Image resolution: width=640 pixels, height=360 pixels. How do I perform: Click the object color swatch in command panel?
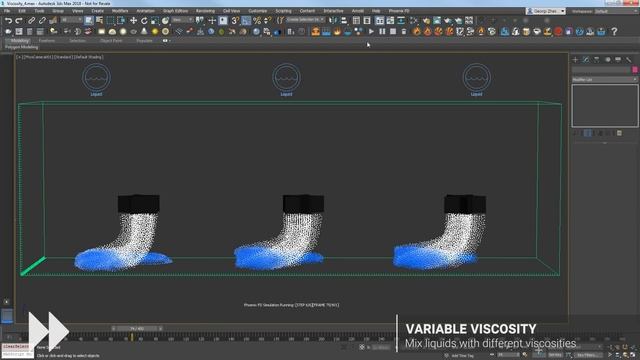tap(635, 70)
